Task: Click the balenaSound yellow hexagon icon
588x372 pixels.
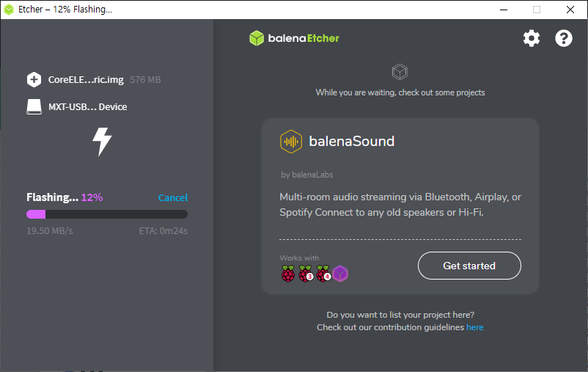Action: click(291, 142)
